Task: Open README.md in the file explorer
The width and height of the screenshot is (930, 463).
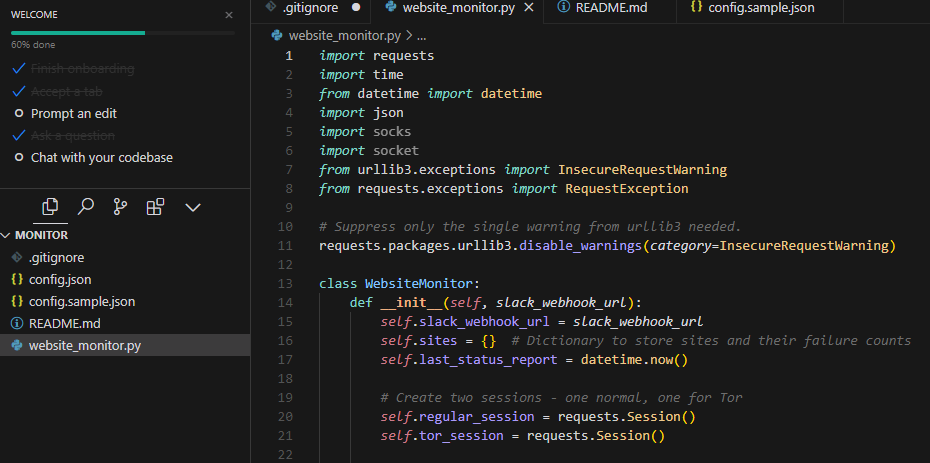Action: pos(125,324)
